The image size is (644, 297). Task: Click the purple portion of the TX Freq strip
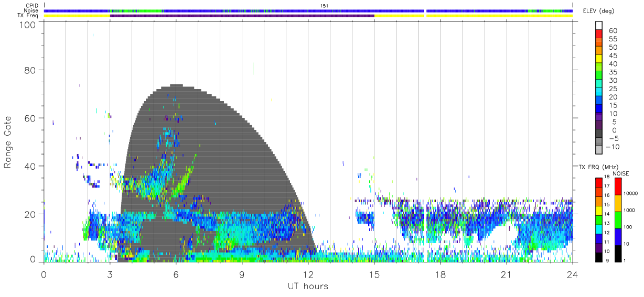tap(242, 16)
